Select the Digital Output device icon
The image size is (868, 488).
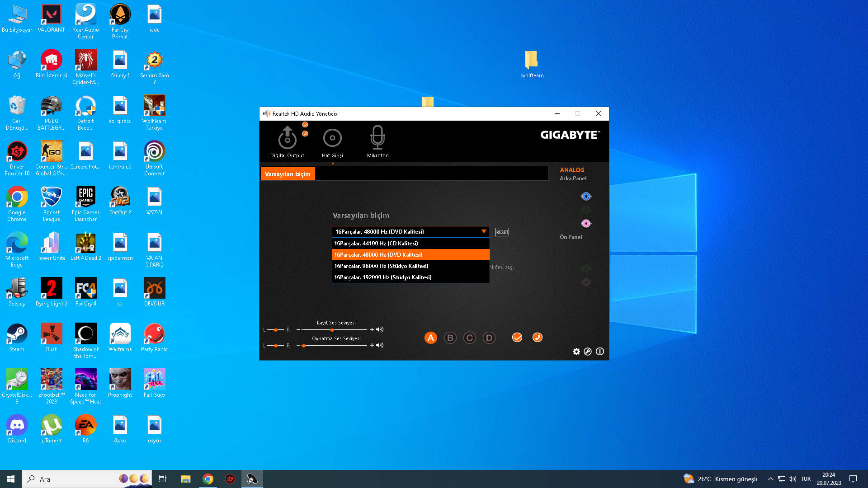pos(287,138)
